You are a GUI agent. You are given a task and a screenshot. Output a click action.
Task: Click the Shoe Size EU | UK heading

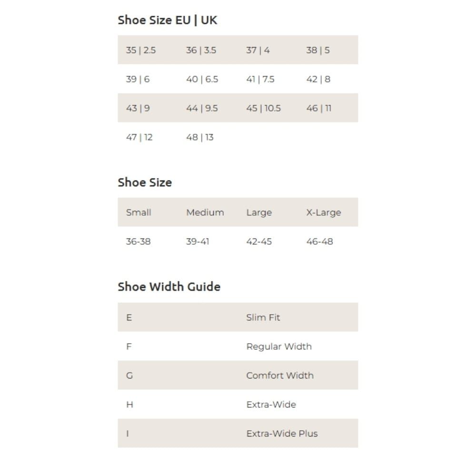click(x=168, y=20)
